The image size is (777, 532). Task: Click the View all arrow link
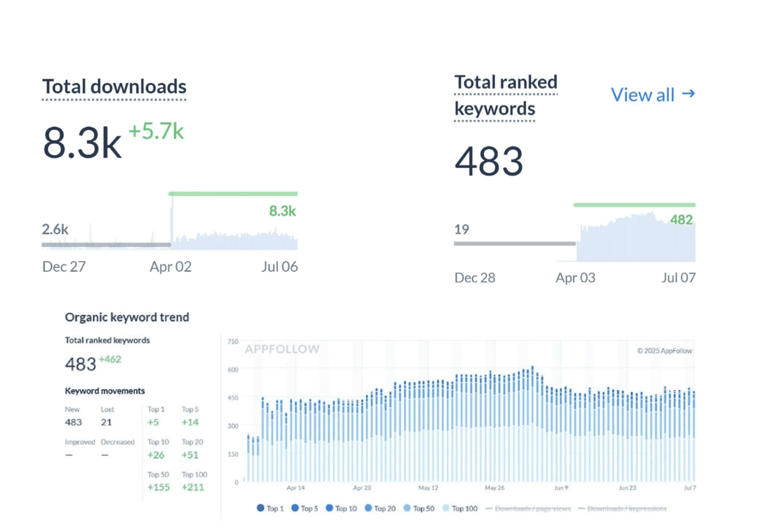click(x=653, y=95)
